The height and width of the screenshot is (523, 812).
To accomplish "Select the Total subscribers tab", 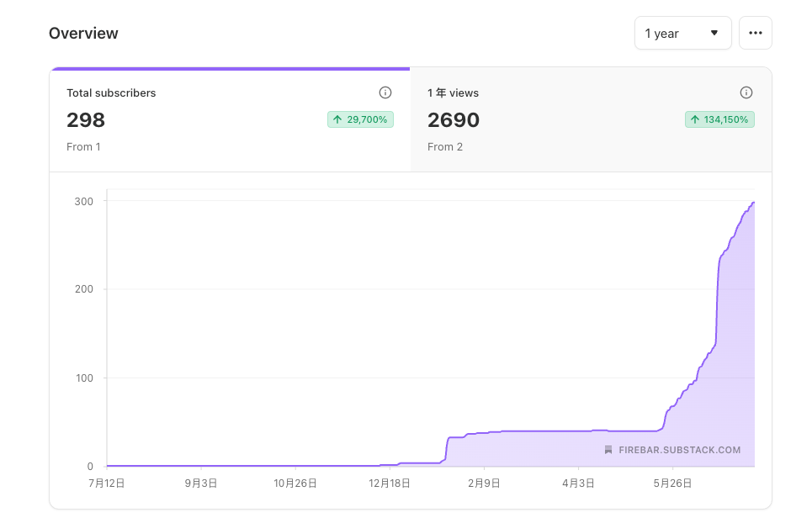I will click(x=230, y=119).
